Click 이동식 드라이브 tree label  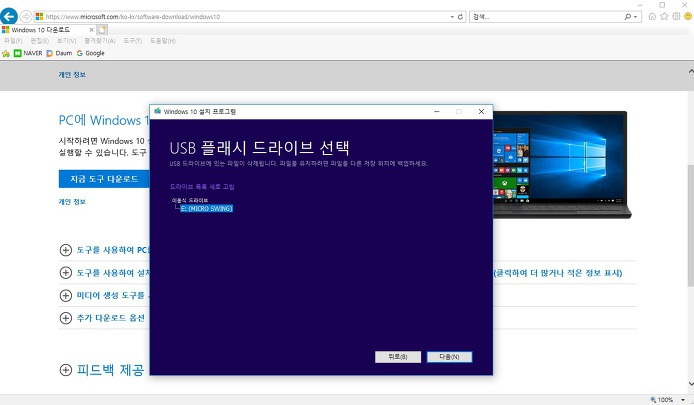point(189,201)
